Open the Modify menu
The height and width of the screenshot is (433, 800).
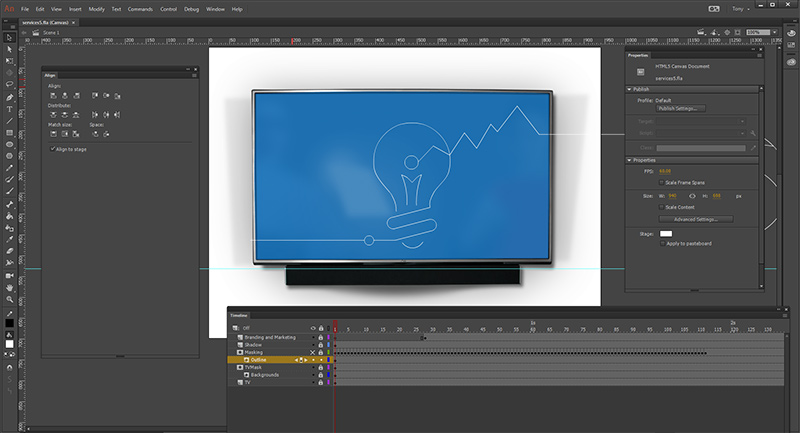[x=96, y=9]
